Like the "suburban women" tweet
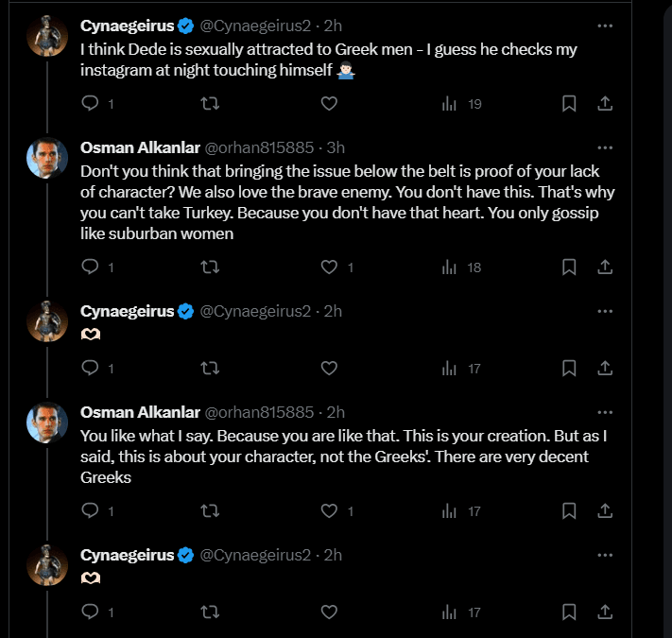This screenshot has width=672, height=638. (x=330, y=267)
